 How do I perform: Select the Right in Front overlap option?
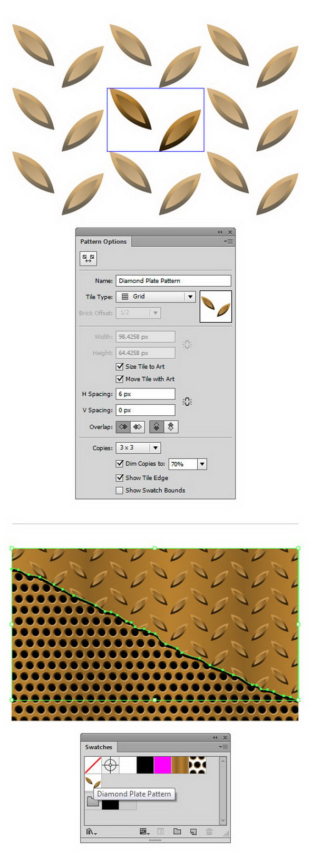[x=138, y=427]
